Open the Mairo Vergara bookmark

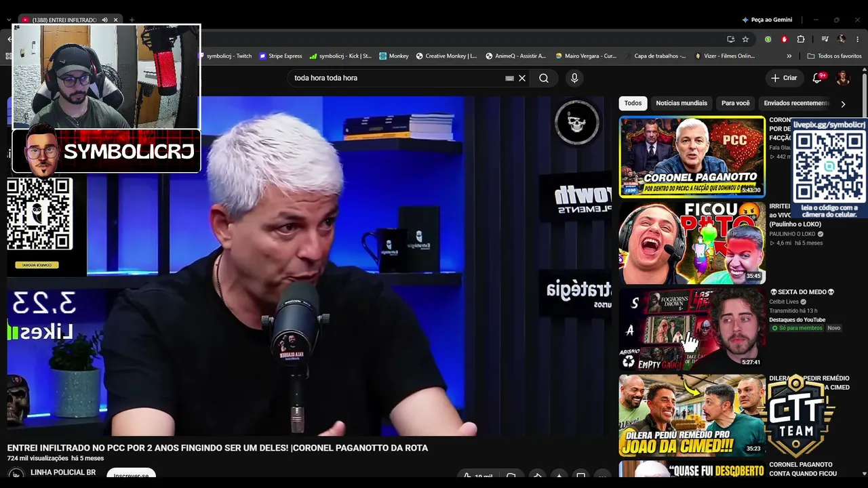(586, 56)
